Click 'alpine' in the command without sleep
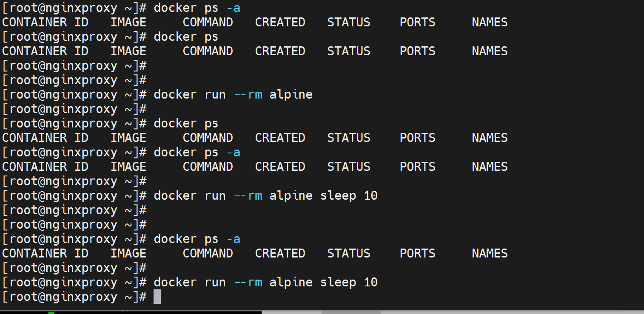Viewport: 644px width, 314px height. click(x=291, y=94)
